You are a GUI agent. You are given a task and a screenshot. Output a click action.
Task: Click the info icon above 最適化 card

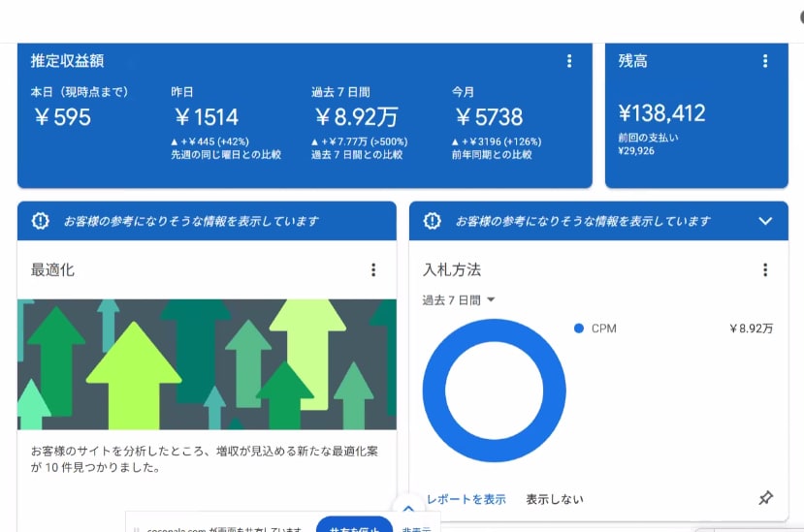coord(41,221)
